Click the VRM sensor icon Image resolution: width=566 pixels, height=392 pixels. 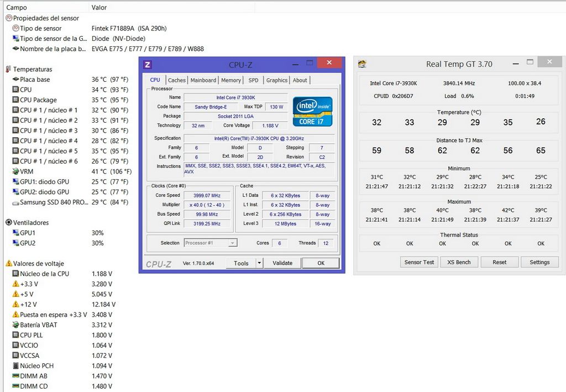pos(16,171)
